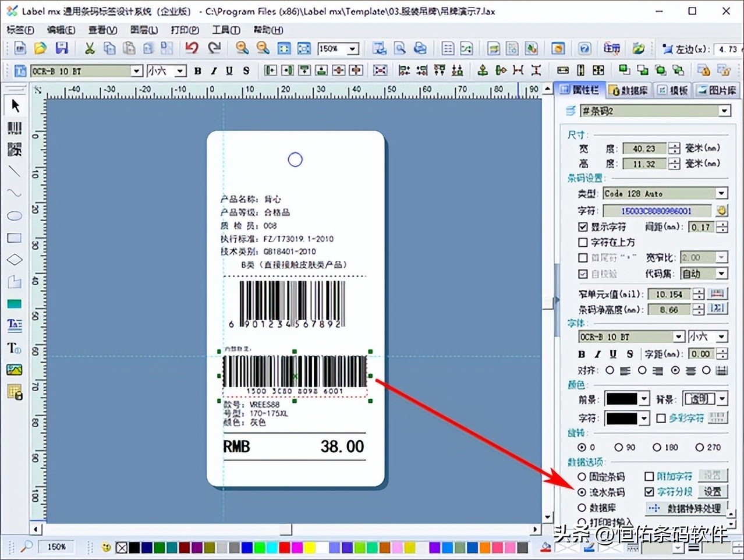Check the 多彩字符 checkbox

click(x=661, y=418)
